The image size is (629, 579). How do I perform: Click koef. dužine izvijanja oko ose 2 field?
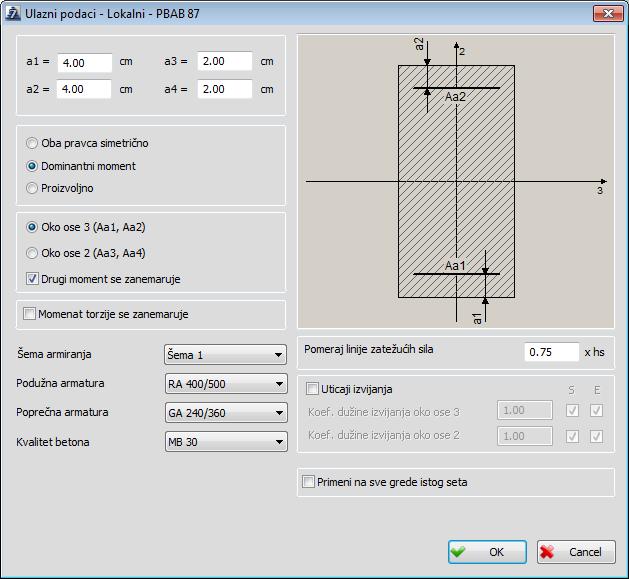pos(525,436)
